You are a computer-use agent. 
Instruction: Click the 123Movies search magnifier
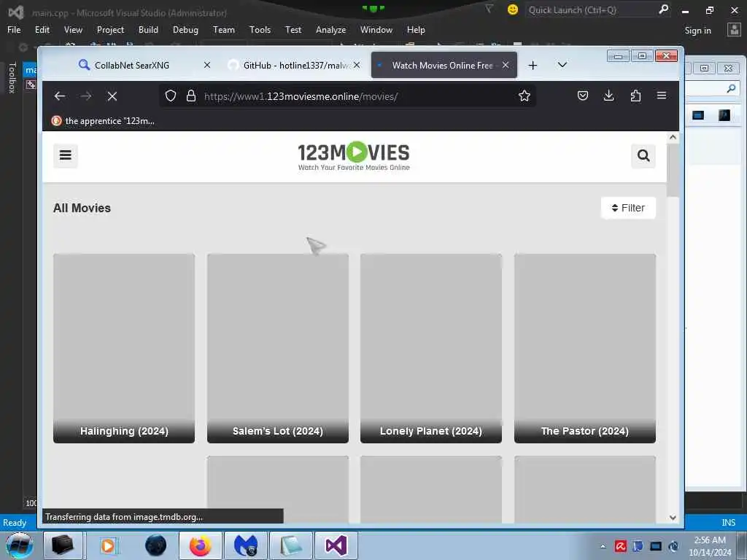pyautogui.click(x=643, y=156)
